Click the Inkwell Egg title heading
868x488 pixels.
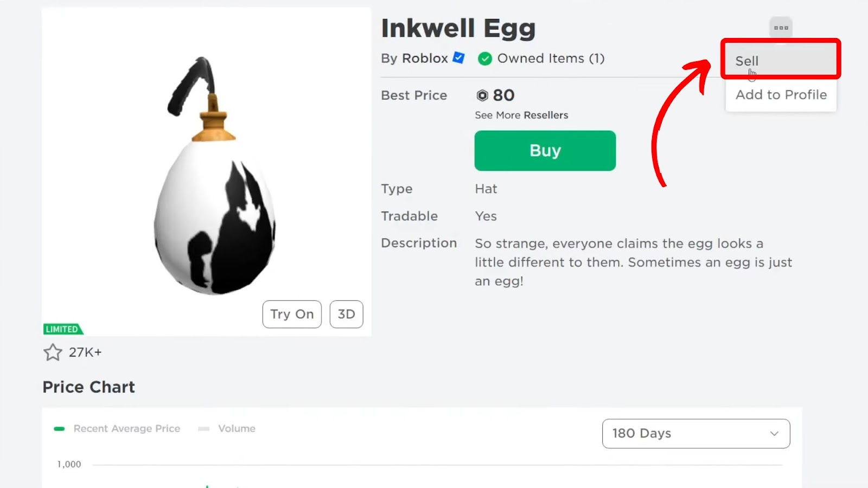(x=458, y=28)
